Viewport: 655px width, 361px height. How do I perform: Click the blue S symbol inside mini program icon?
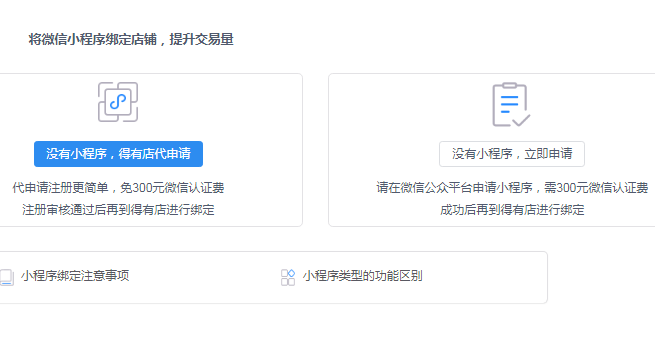pos(118,102)
